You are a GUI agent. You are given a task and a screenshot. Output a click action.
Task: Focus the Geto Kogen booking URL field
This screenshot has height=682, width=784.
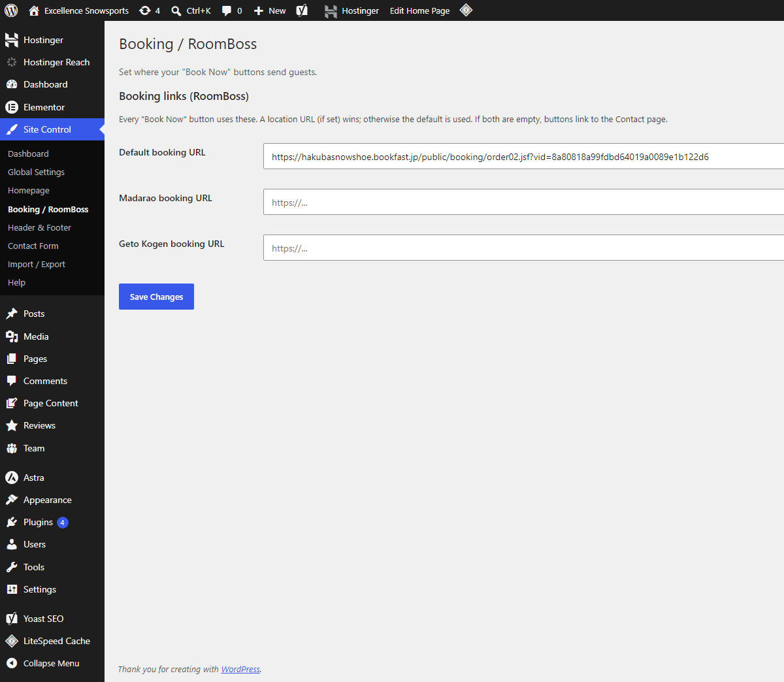tap(524, 248)
